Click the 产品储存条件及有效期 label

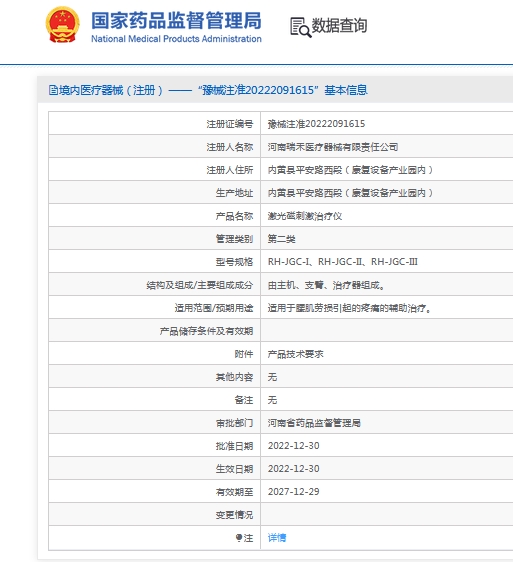click(x=206, y=331)
